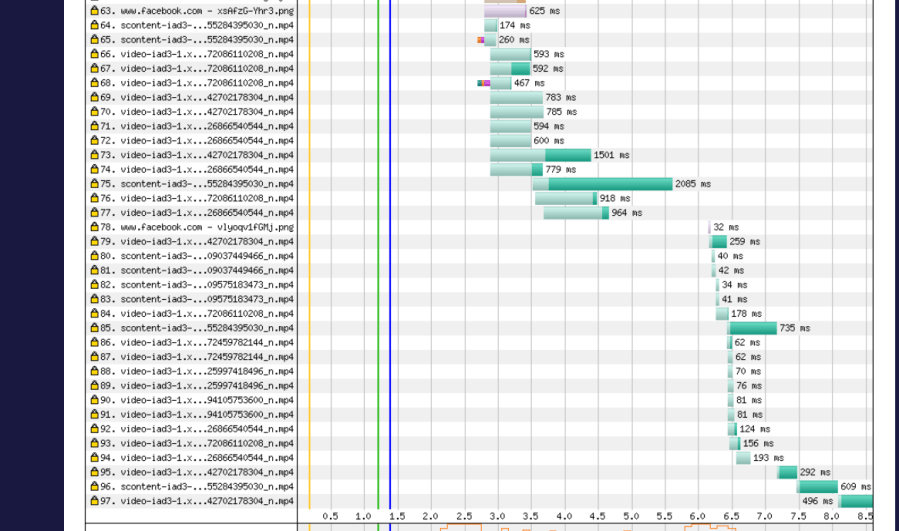The image size is (899, 531).
Task: Click the 964 ms bar on request 77
Action: click(x=576, y=213)
